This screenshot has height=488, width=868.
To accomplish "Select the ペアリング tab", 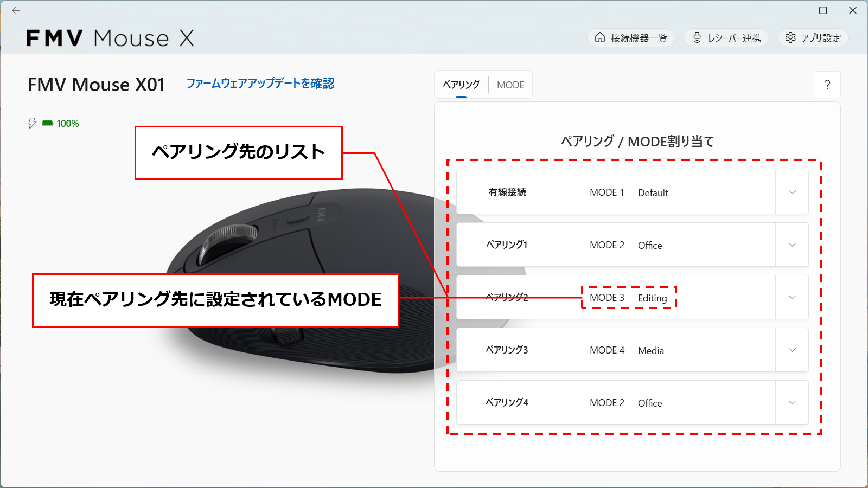I will 461,85.
